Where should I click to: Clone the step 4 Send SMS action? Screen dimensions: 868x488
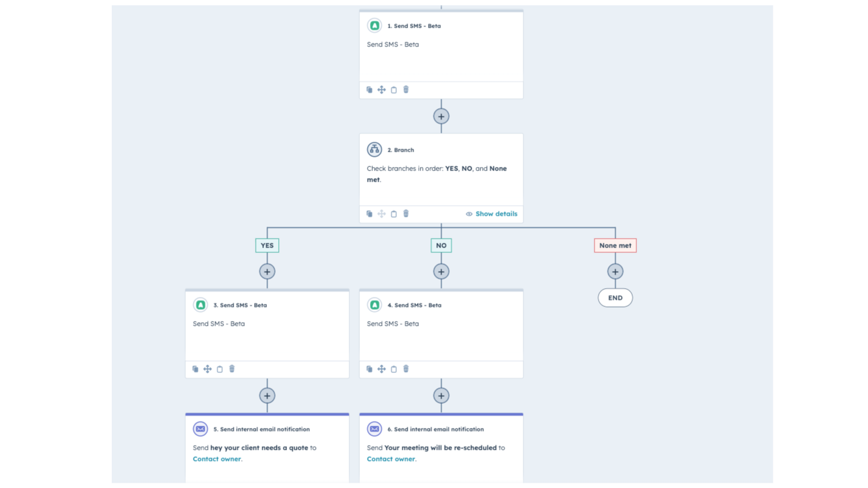tap(369, 369)
